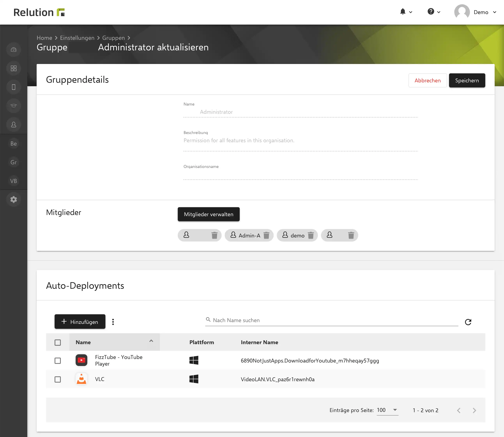Go to Home breadcrumb
Image resolution: width=504 pixels, height=437 pixels.
(x=44, y=38)
